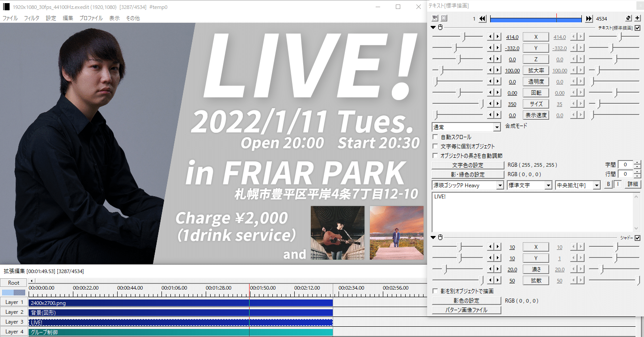The image size is (644, 337).
Task: Decrease 拡大率 with the left arrow
Action: pyautogui.click(x=491, y=70)
